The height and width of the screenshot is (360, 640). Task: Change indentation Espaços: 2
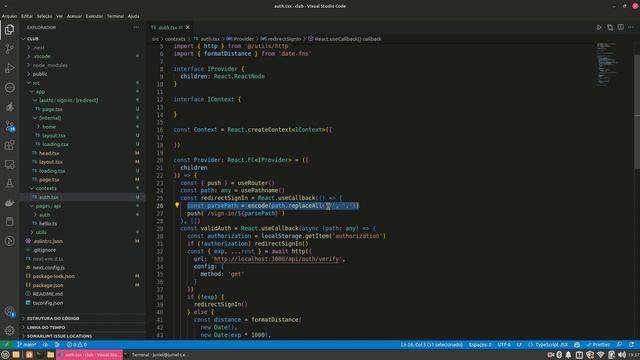[480, 344]
